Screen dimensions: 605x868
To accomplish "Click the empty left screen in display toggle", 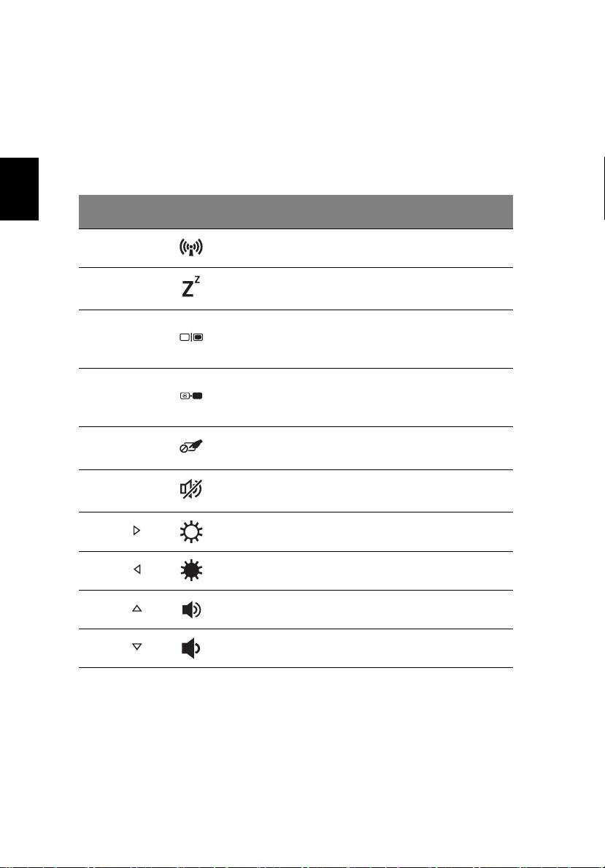I will point(185,337).
